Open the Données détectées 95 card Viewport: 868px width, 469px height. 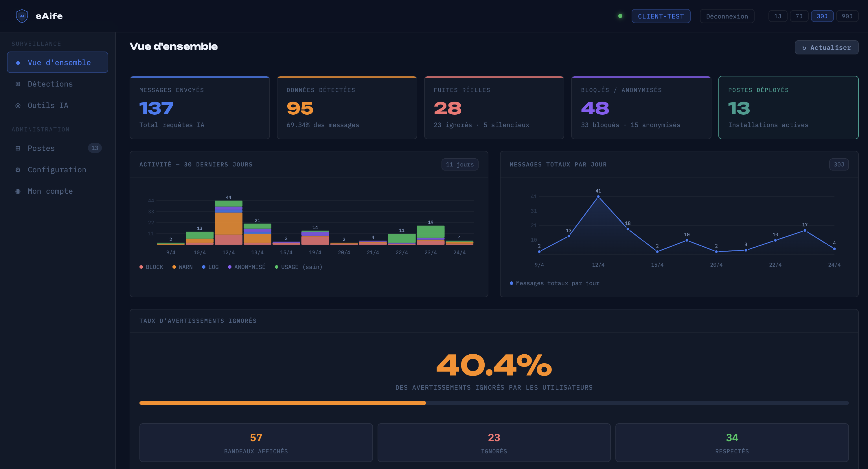tap(347, 108)
